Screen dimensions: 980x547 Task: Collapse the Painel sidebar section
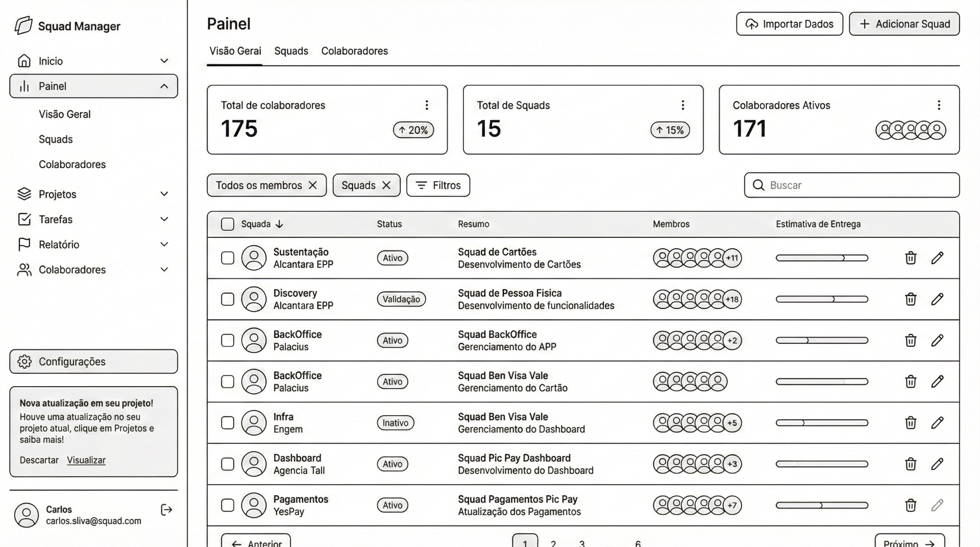pos(164,86)
